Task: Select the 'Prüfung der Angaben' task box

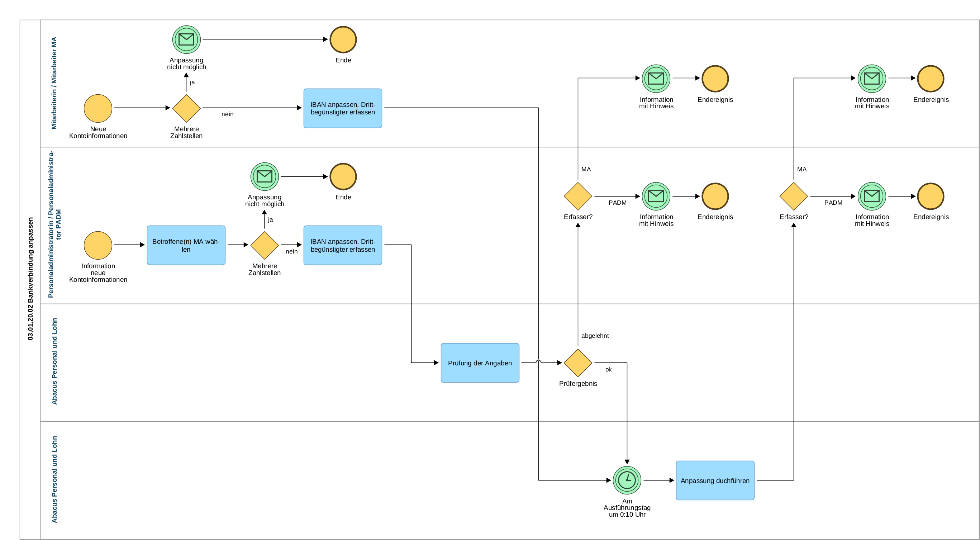Action: [x=479, y=363]
